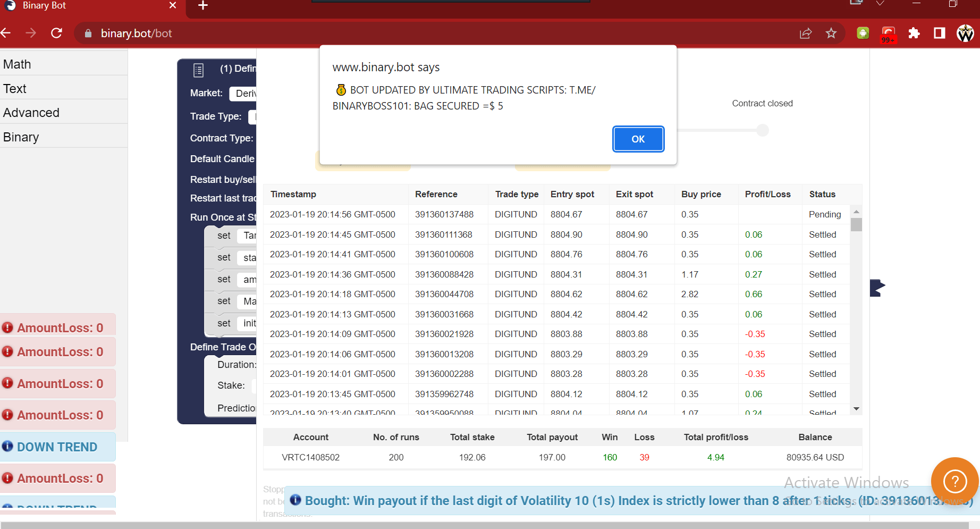Viewport: 980px width, 529px height.
Task: Click the notes icon on Define block
Action: click(x=198, y=70)
